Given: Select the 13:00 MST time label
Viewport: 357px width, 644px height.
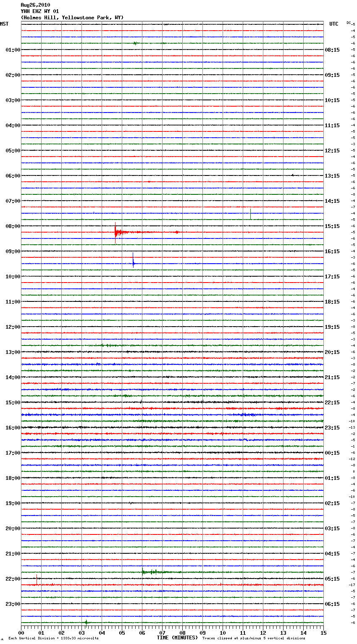Looking at the screenshot, I should click(13, 352).
